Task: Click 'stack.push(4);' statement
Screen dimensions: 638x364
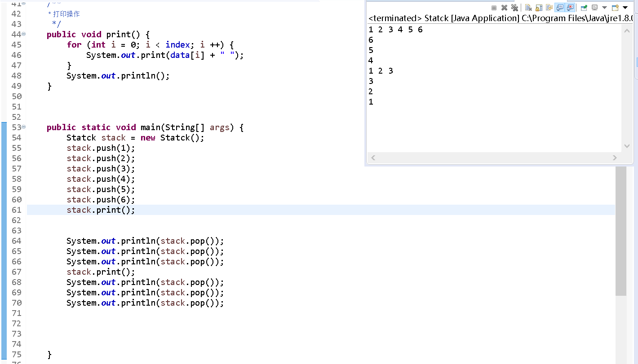Action: tap(101, 179)
